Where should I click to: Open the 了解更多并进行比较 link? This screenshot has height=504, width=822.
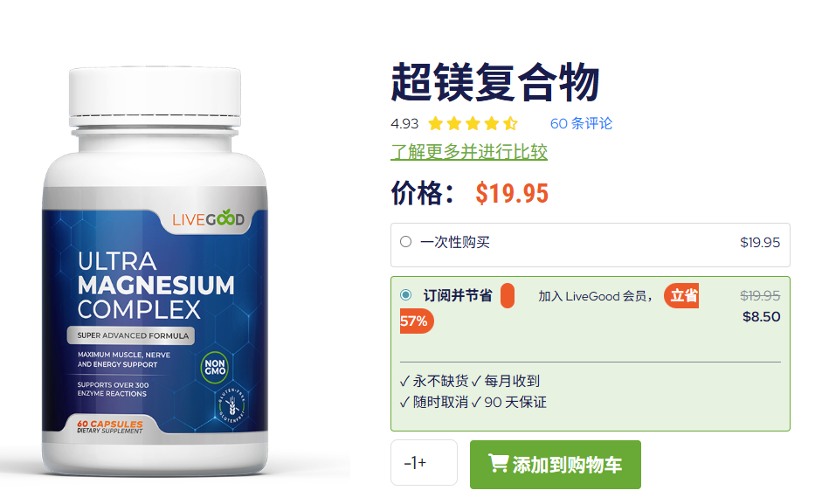pos(469,152)
